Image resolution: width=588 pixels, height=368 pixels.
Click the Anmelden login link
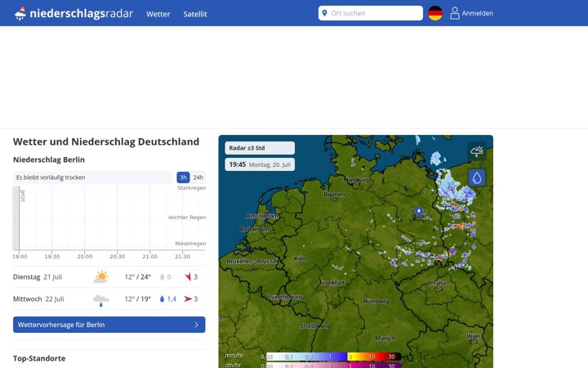point(478,13)
